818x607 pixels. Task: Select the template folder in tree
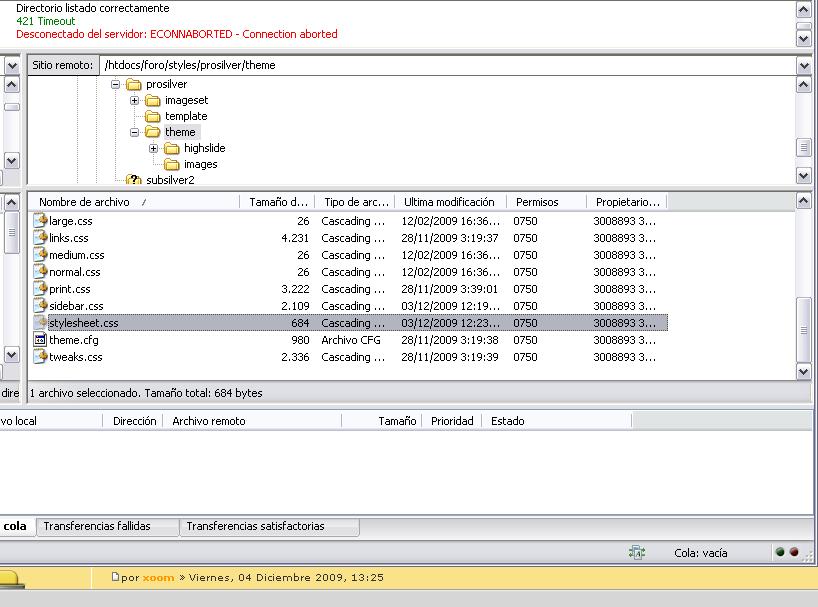(x=186, y=116)
